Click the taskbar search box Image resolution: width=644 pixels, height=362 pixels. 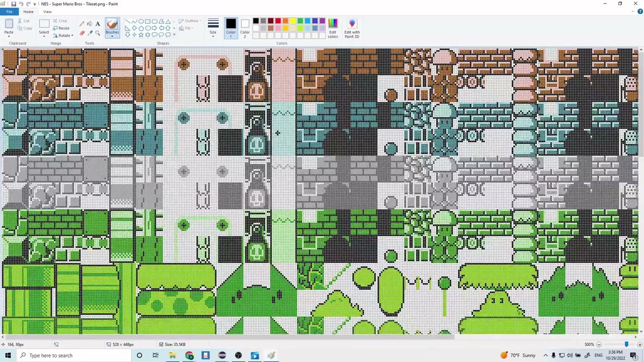click(73, 355)
